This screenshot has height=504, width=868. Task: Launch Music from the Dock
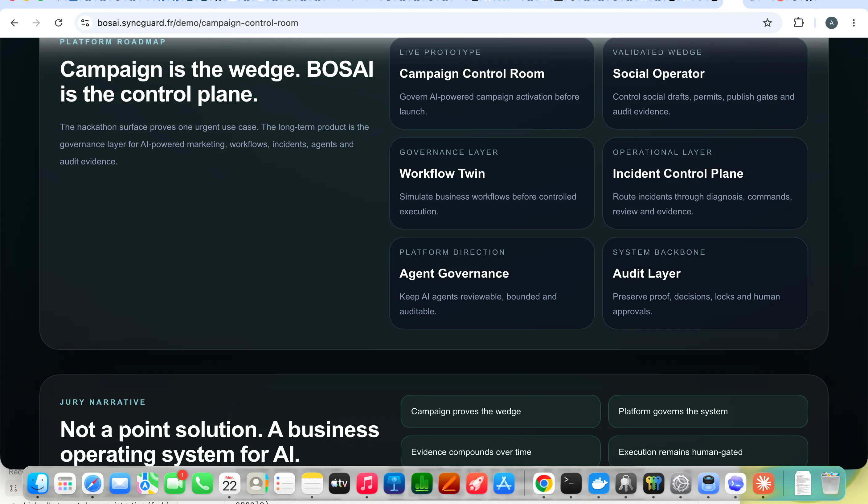[367, 484]
